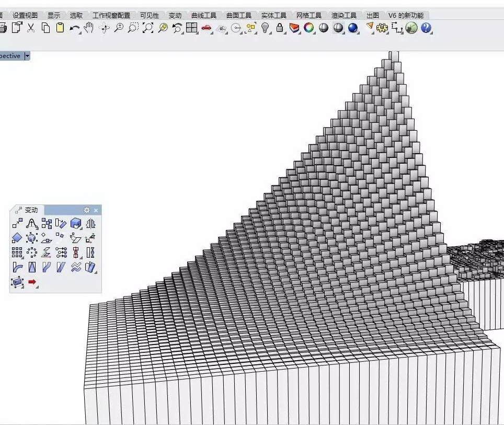Click the Zoom window icon
This screenshot has height=425, width=504.
133,28
